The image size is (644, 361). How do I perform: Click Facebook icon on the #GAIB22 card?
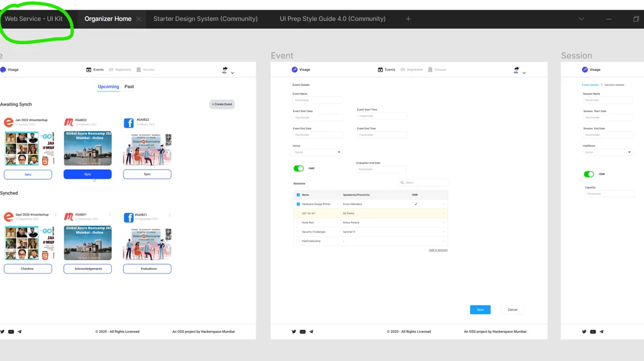coord(129,123)
